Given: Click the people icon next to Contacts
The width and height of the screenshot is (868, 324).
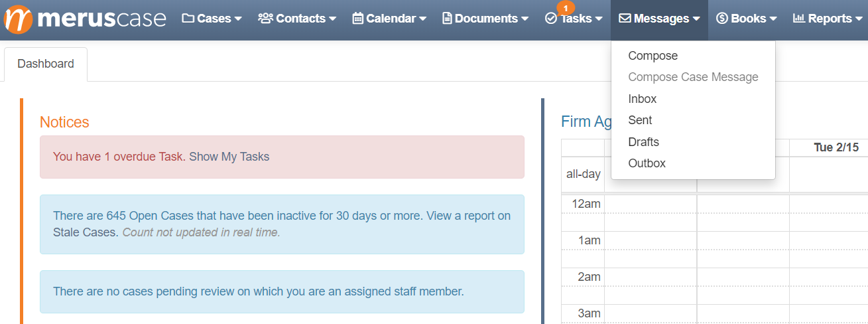Looking at the screenshot, I should click(x=265, y=19).
